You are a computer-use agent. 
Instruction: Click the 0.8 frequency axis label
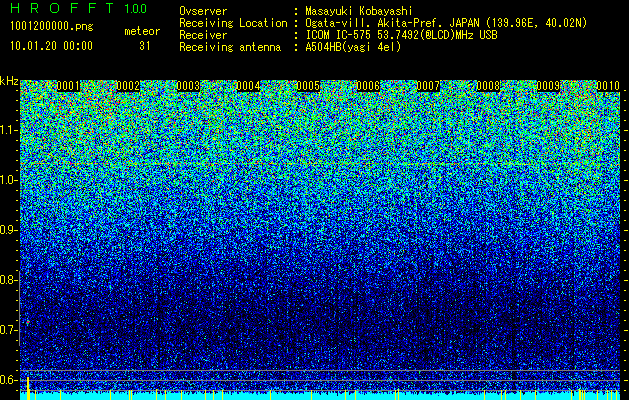pos(8,280)
